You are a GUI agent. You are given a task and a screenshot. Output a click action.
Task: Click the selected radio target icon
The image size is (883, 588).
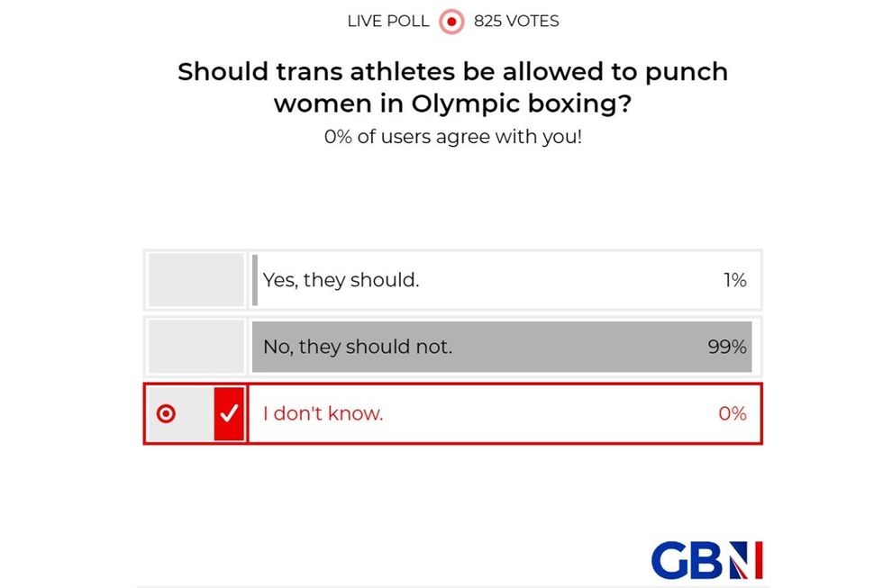[x=168, y=412]
